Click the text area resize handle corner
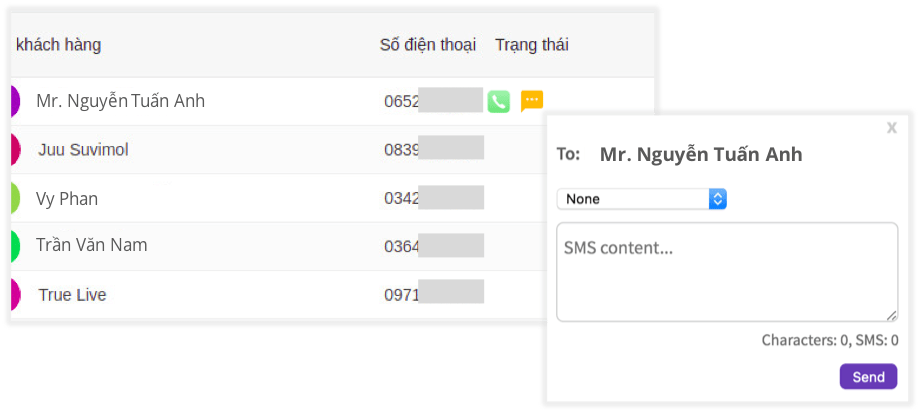918x410 pixels. 891,315
